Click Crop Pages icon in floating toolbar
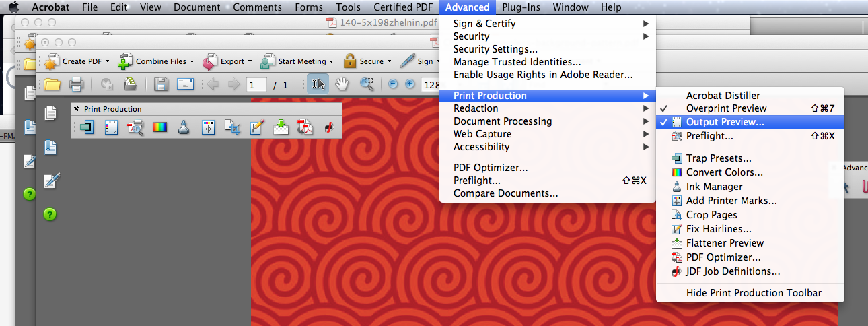868x326 pixels. 233,127
